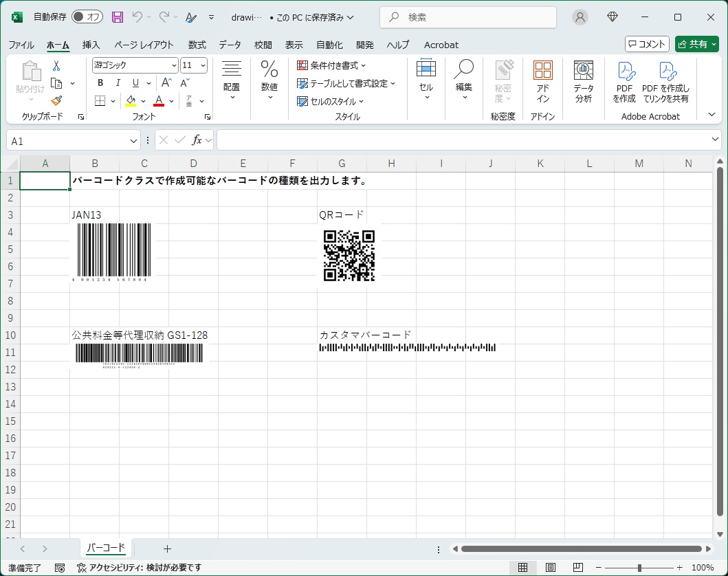This screenshot has height=576, width=728.
Task: Collapse the ribbon with the chevron
Action: tap(712, 115)
